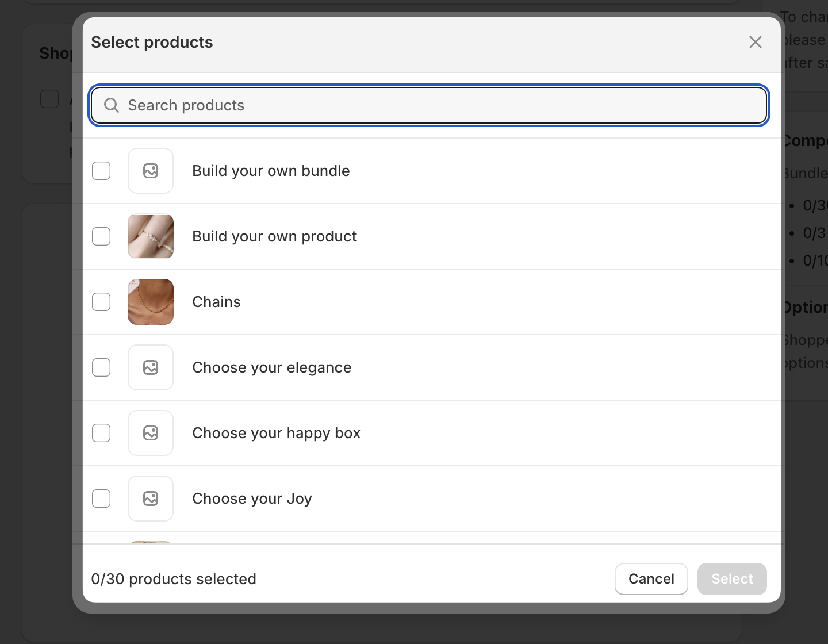
Task: Click the search magnifier icon
Action: [112, 105]
